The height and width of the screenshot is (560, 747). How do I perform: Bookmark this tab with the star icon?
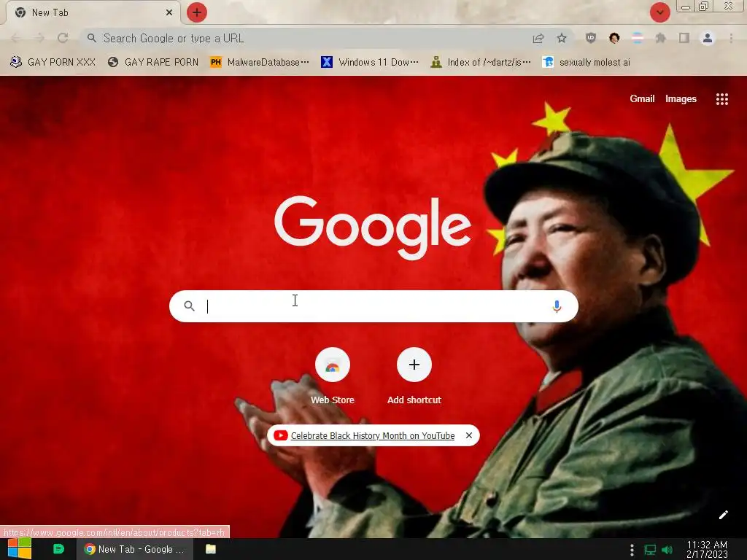pyautogui.click(x=562, y=38)
